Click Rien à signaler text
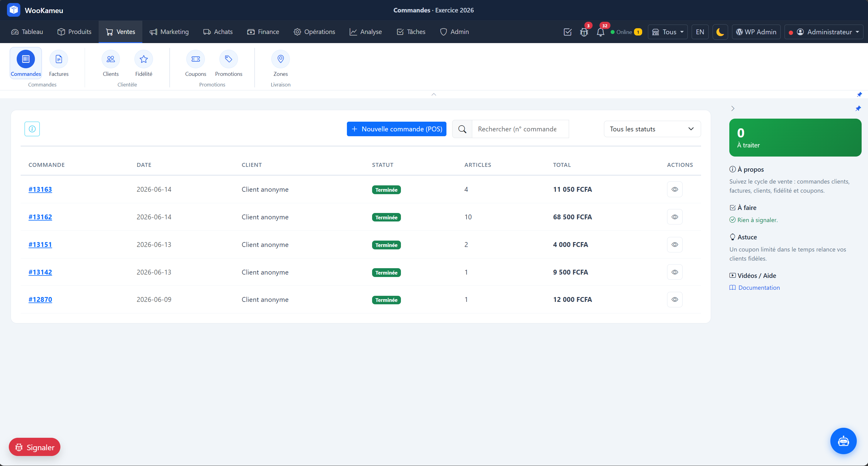 click(x=757, y=220)
